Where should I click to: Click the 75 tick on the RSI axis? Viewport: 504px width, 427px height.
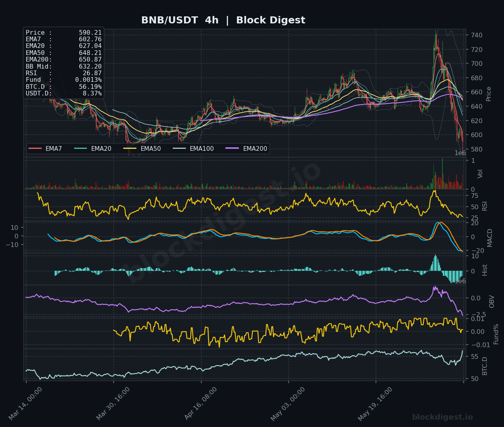click(475, 196)
